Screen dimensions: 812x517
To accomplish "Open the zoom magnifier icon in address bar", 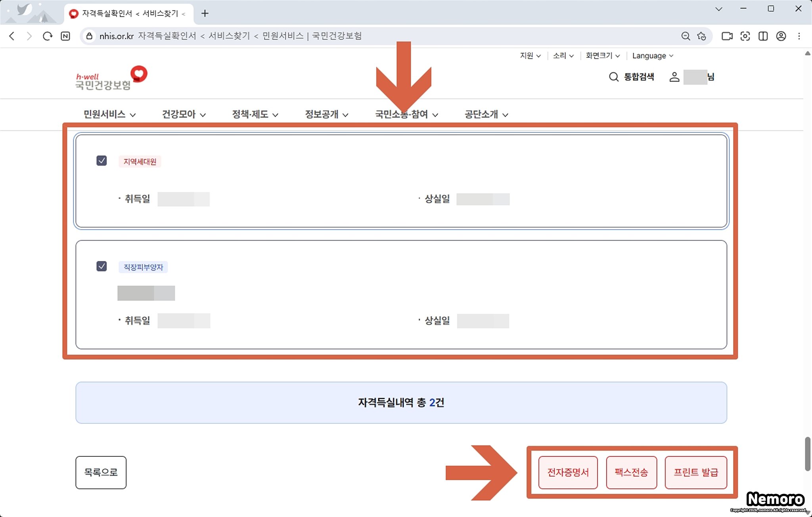I will click(x=686, y=36).
